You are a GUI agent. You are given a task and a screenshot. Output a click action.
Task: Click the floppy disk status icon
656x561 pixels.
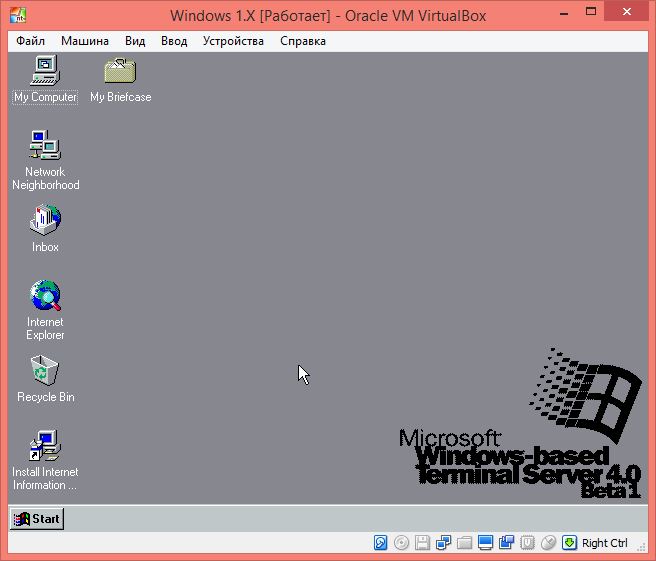(423, 543)
